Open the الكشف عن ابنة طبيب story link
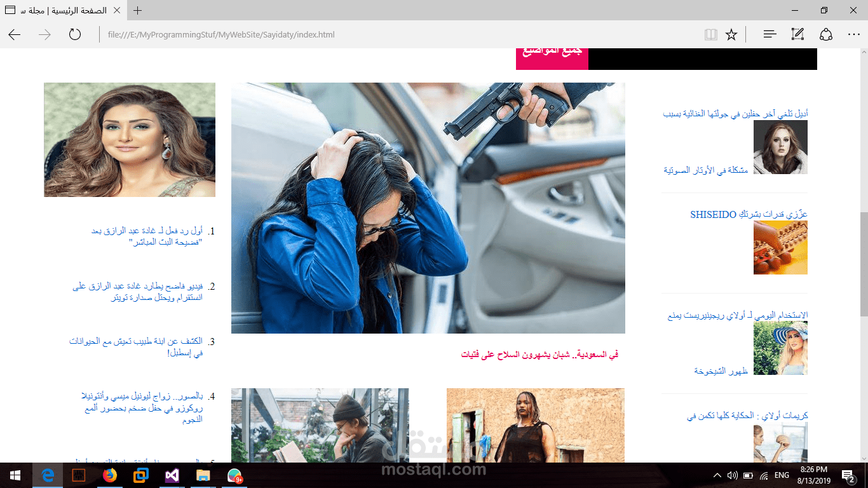This screenshot has width=868, height=488. point(136,347)
